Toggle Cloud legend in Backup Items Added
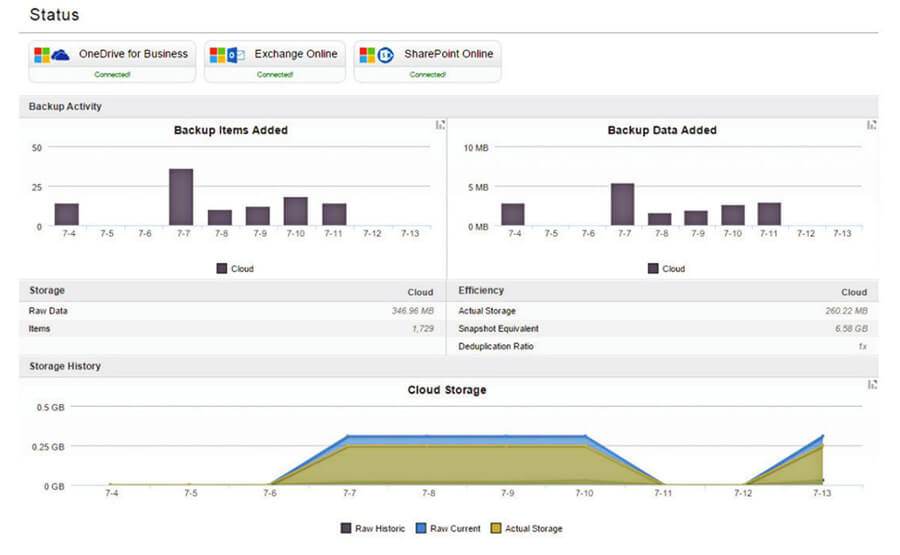Image resolution: width=900 pixels, height=555 pixels. coord(235,269)
